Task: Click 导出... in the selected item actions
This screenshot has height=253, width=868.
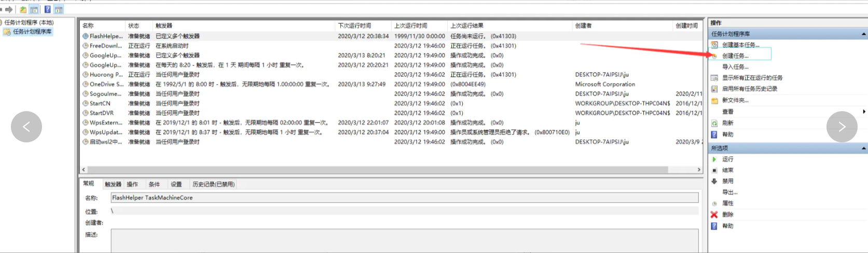Action: 729,192
